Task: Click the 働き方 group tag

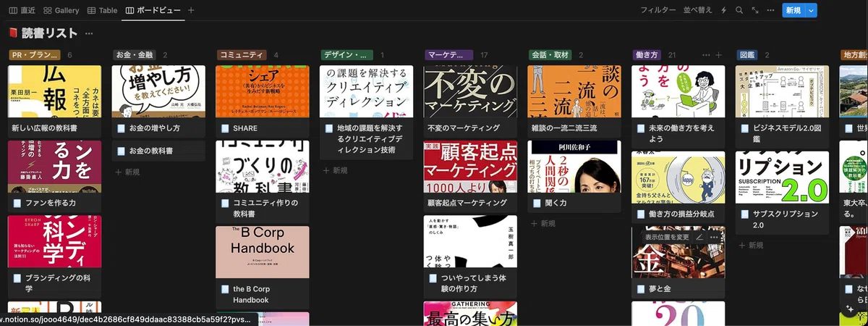Action: point(645,54)
